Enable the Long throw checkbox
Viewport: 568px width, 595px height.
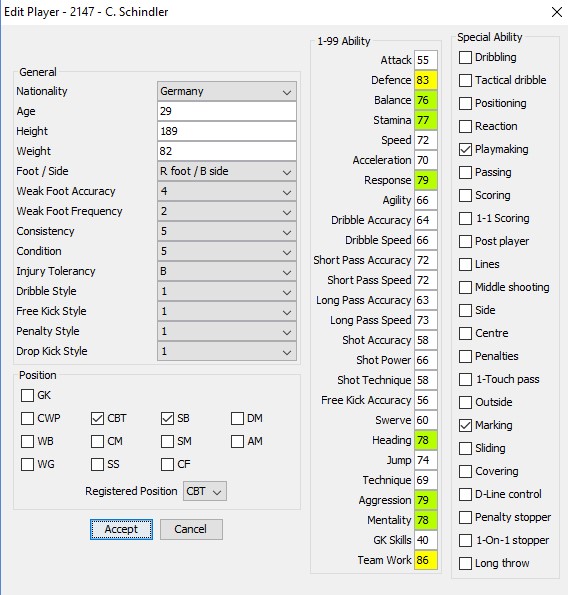pos(465,564)
